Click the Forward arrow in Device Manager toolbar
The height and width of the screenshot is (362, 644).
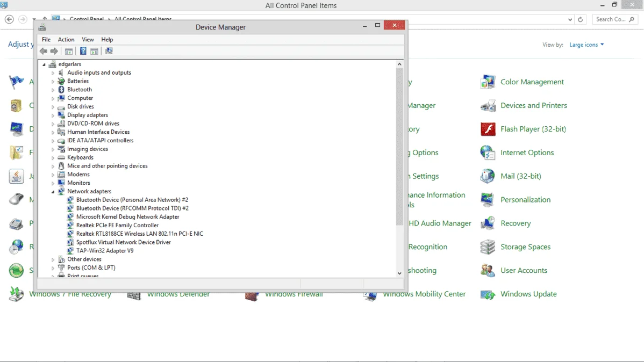point(54,52)
